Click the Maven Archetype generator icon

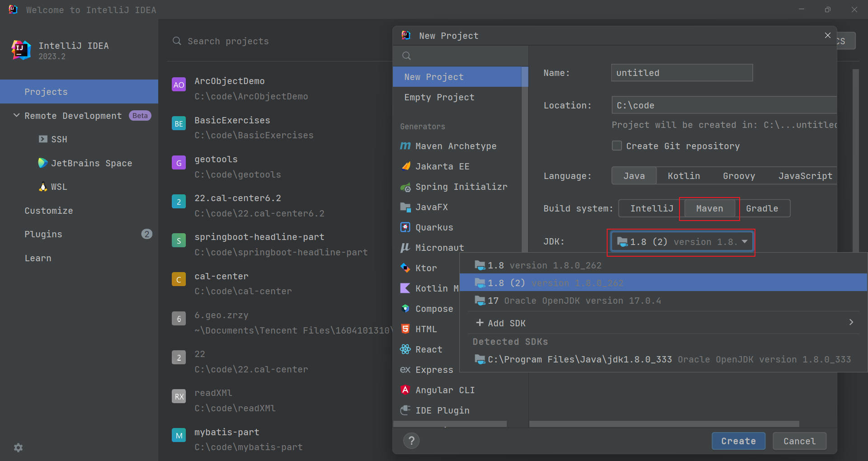click(406, 146)
